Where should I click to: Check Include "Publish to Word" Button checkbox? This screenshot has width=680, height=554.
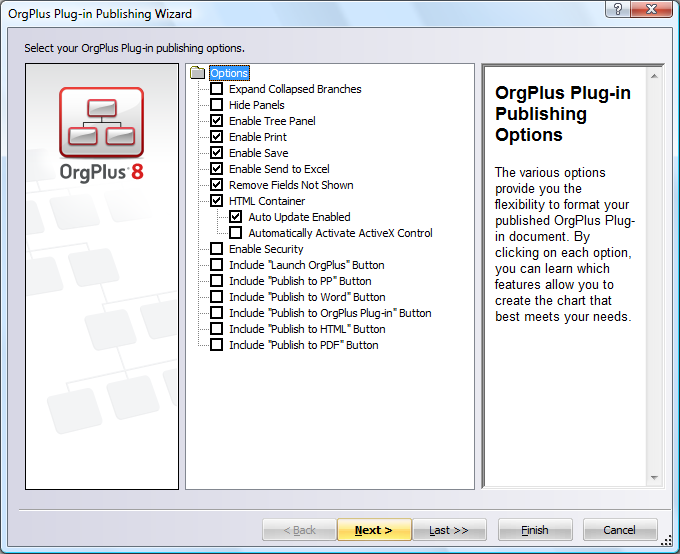point(216,297)
